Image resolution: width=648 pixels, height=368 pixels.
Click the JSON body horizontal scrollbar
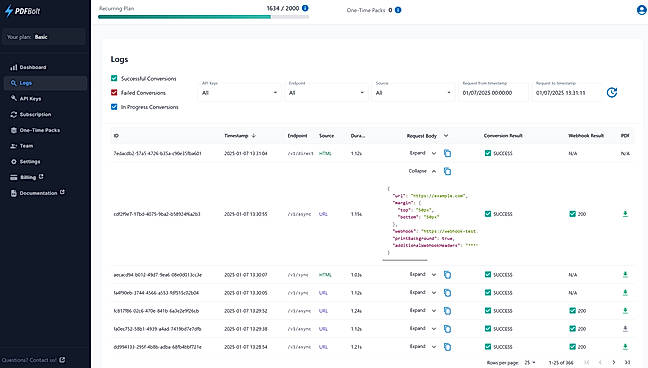pos(405,260)
